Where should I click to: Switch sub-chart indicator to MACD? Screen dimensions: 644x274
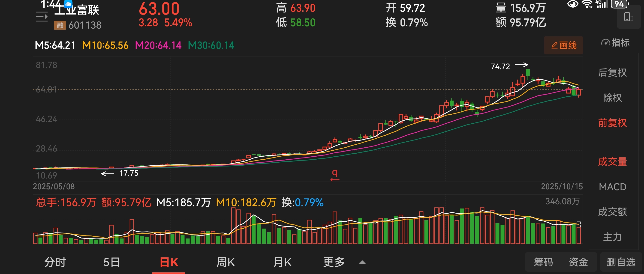612,187
